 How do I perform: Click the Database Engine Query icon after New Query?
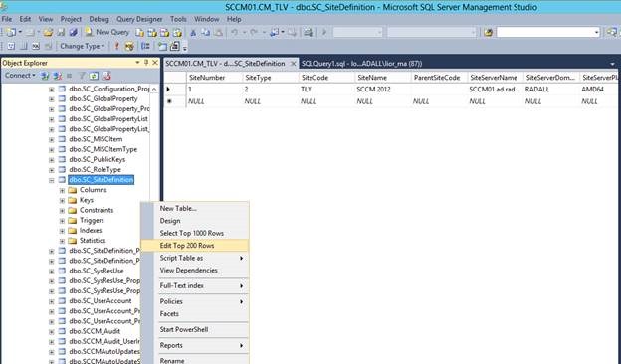139,33
